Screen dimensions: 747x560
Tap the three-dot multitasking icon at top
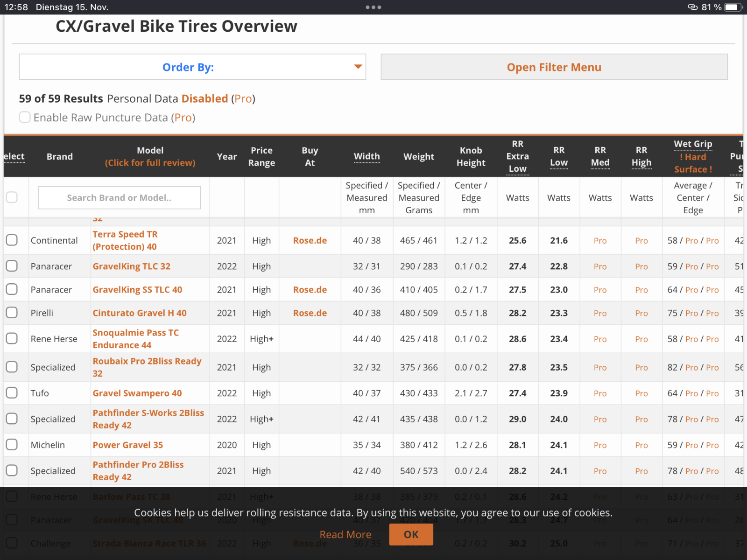tap(373, 7)
